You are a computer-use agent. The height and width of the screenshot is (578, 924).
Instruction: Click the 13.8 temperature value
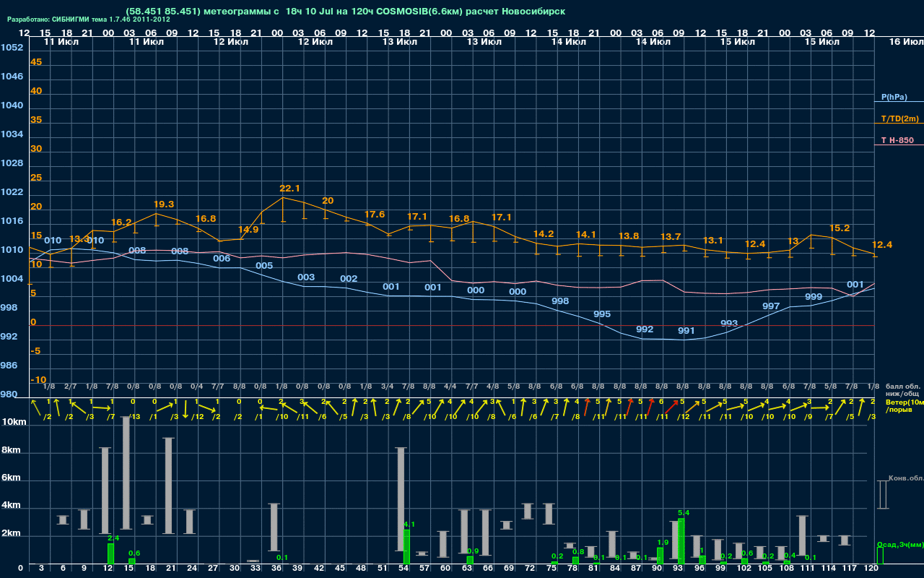[x=629, y=236]
